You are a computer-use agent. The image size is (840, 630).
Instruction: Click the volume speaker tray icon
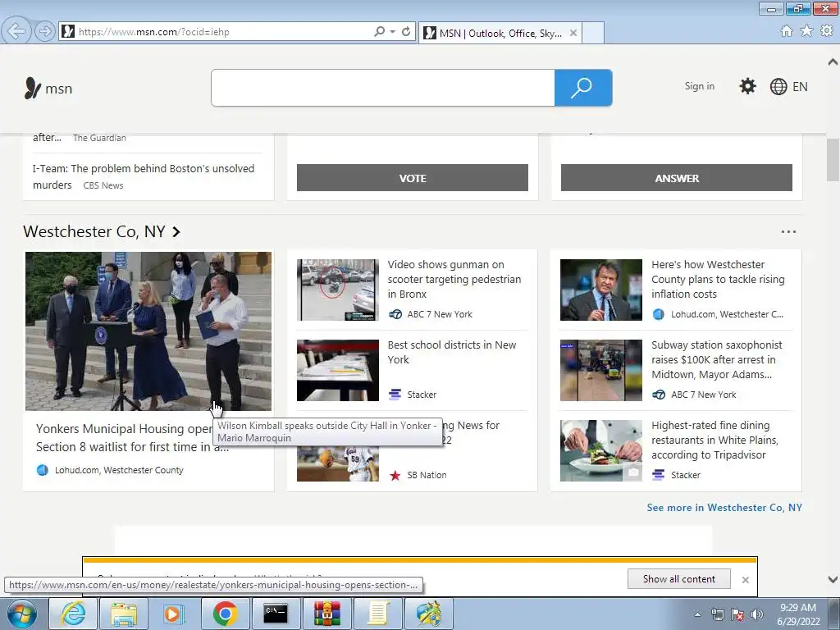(x=757, y=614)
